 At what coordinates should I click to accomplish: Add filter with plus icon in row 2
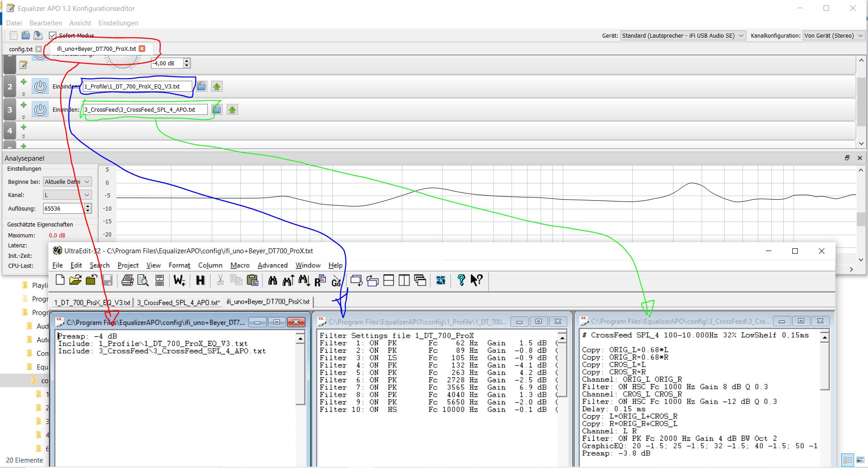[x=24, y=82]
